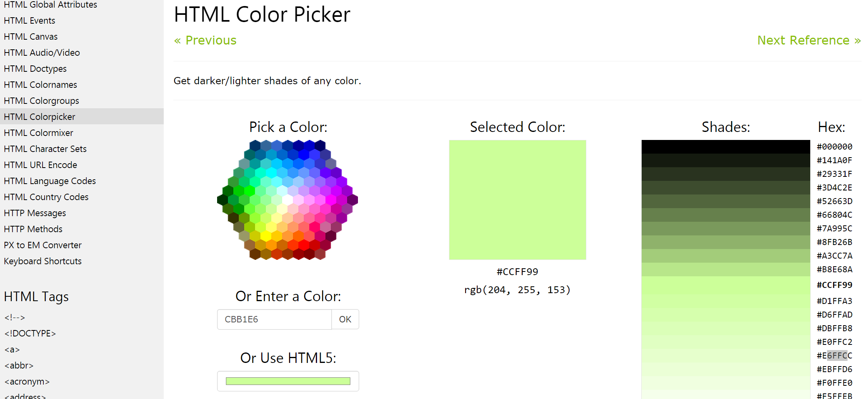Open HTML Colormixer from the sidebar
Viewport: 868px width, 399px height.
38,132
